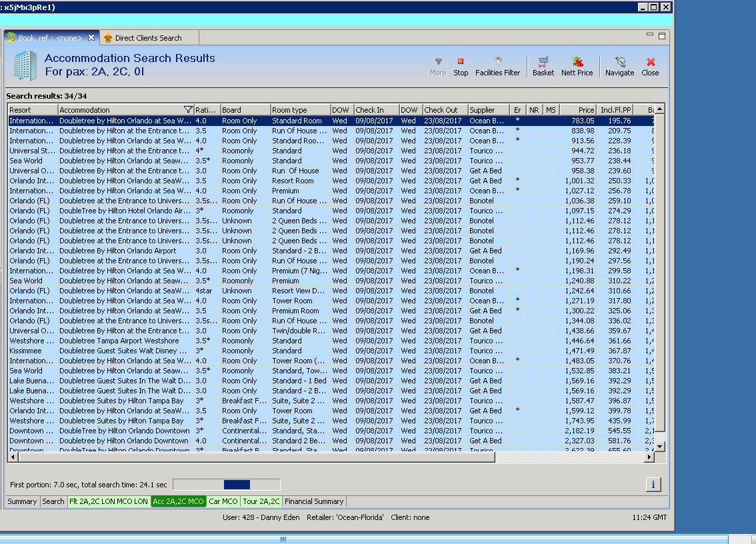Sort by the Supplier column header
This screenshot has width=756, height=544.
tap(489, 110)
